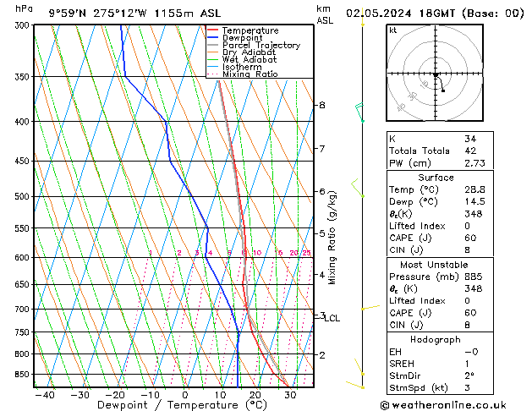Click the Surface Dewp value '14.5'
This screenshot has width=532, height=411.
coord(474,202)
